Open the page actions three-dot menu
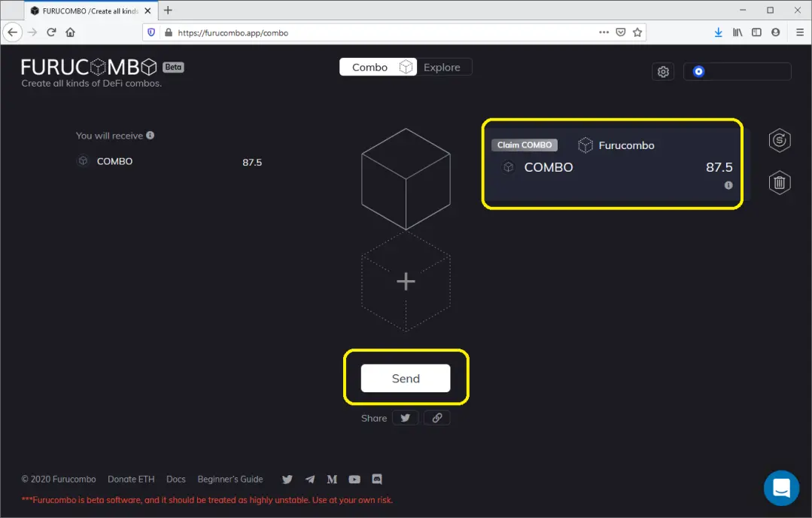This screenshot has width=812, height=518. tap(604, 32)
